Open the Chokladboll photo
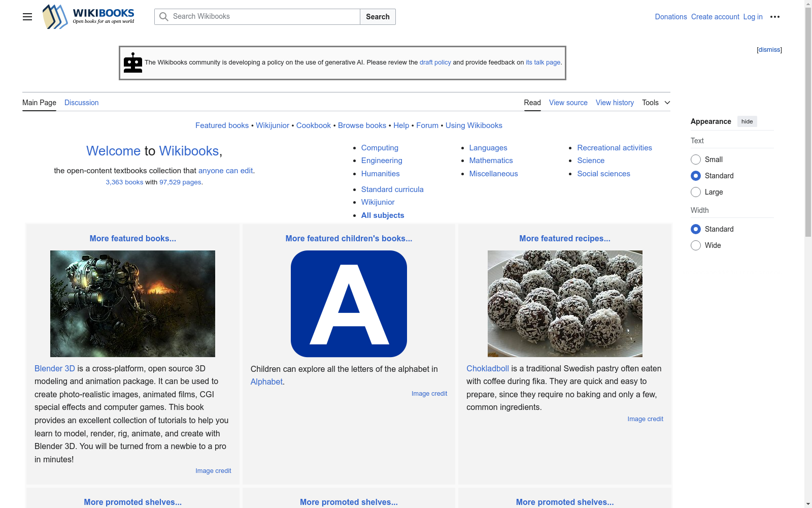The height and width of the screenshot is (508, 812). [x=565, y=304]
